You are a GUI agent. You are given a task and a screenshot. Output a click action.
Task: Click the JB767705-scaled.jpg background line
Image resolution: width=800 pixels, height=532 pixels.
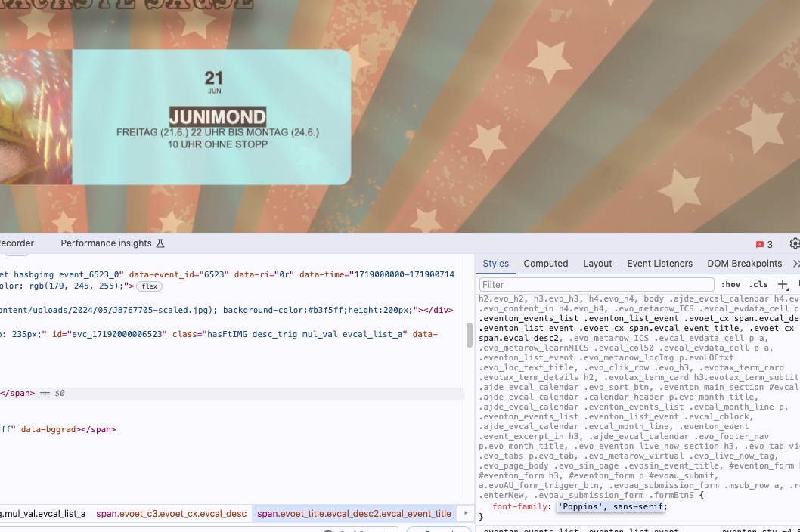(x=227, y=310)
